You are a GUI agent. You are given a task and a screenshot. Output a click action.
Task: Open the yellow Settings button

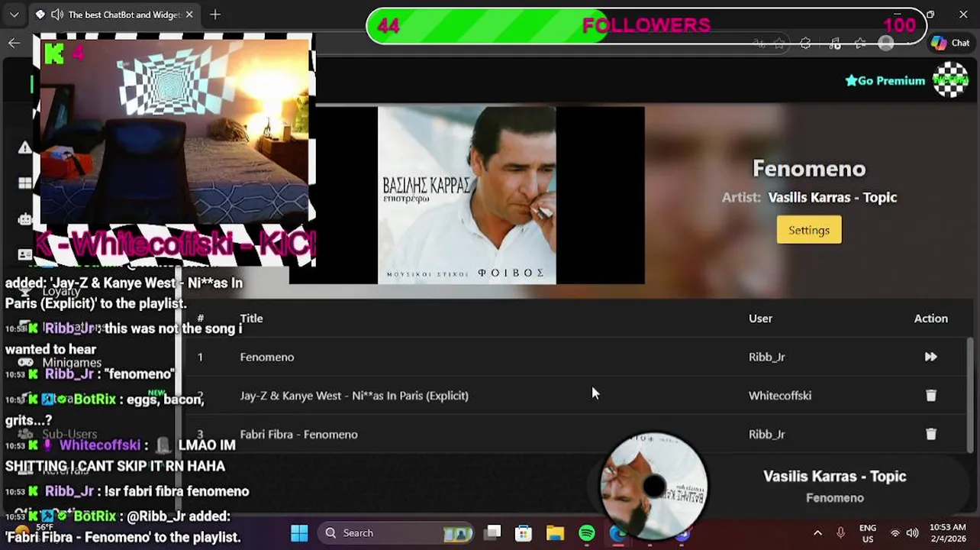click(x=809, y=230)
